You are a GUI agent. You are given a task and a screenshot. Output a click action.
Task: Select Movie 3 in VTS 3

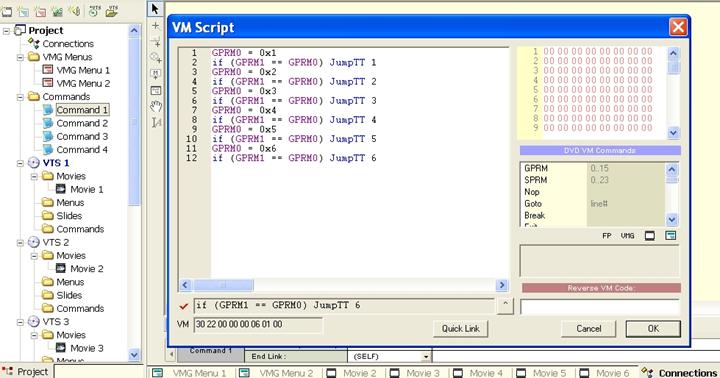[86, 348]
